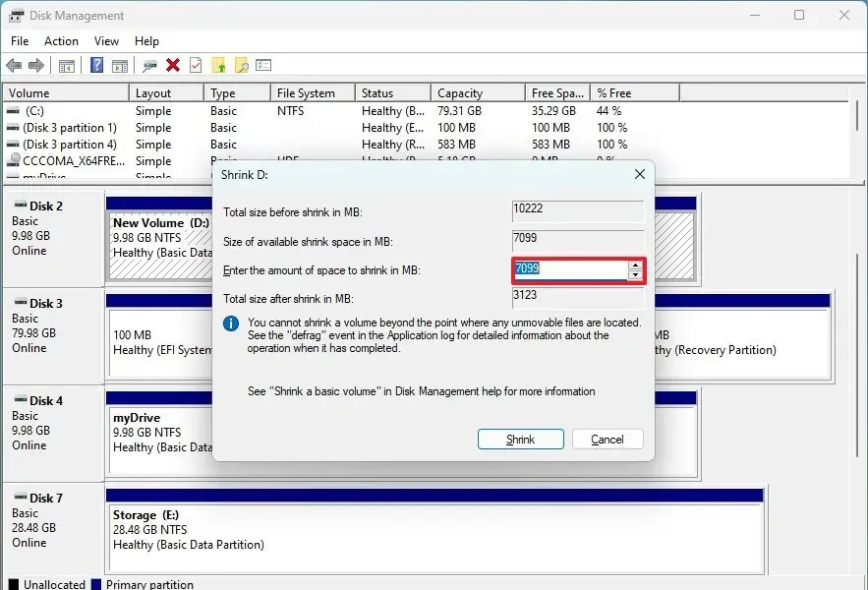Screen dimensions: 868x590
Task: Select the myDrive partition block
Action: coord(160,440)
